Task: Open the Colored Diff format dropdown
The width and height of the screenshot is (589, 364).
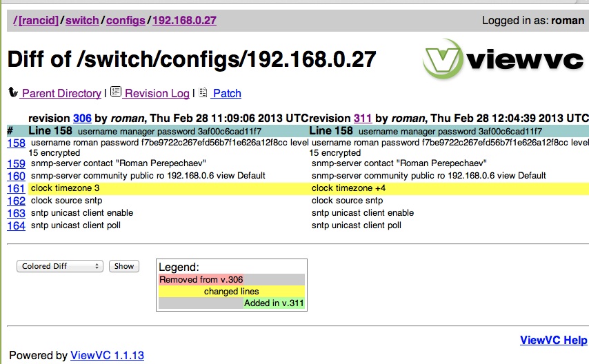Action: tap(59, 266)
